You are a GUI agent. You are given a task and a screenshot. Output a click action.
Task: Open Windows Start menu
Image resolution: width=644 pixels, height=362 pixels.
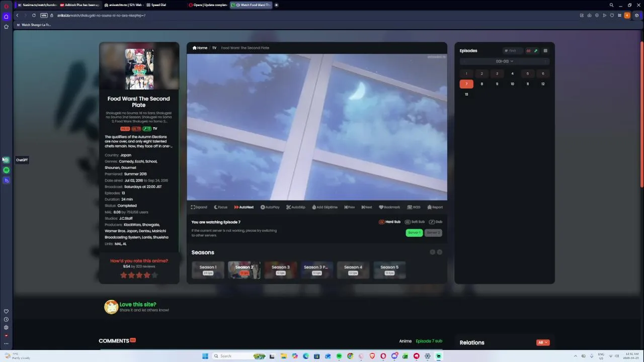205,356
